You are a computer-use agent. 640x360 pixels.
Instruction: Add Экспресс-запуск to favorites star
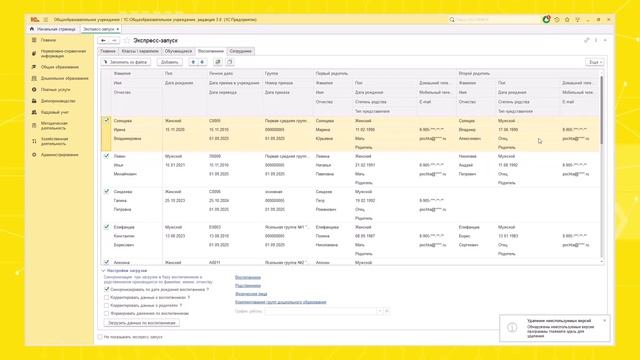(x=126, y=40)
